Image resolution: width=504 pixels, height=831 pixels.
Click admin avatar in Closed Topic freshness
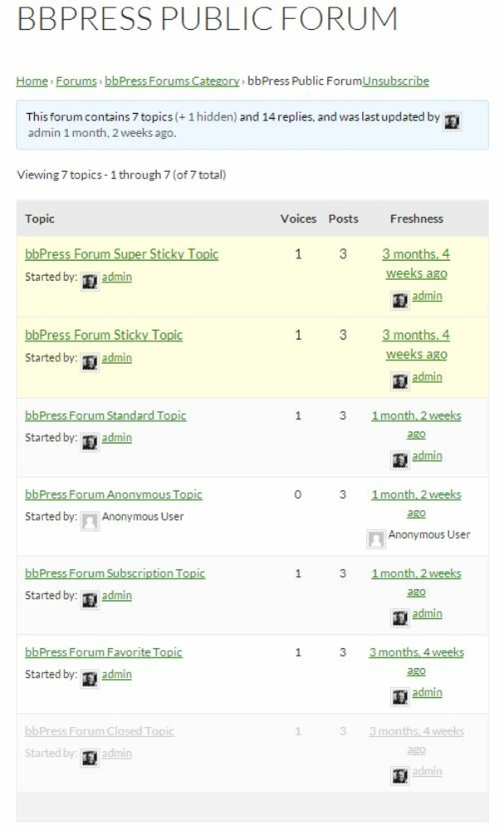[x=399, y=776]
